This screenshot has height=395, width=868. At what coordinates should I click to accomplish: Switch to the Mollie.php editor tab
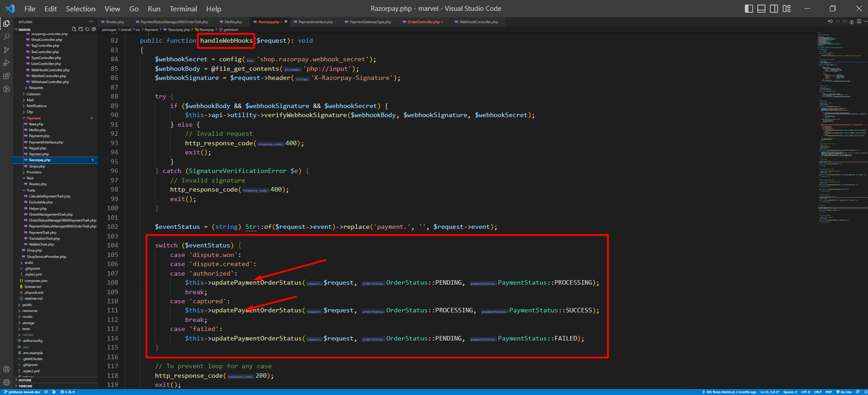click(x=233, y=22)
